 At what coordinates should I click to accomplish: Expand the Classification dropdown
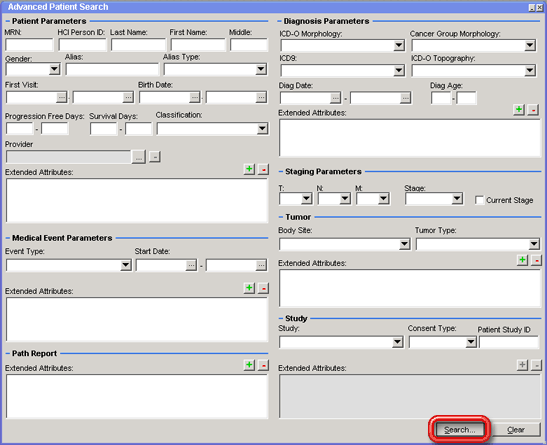(x=262, y=129)
